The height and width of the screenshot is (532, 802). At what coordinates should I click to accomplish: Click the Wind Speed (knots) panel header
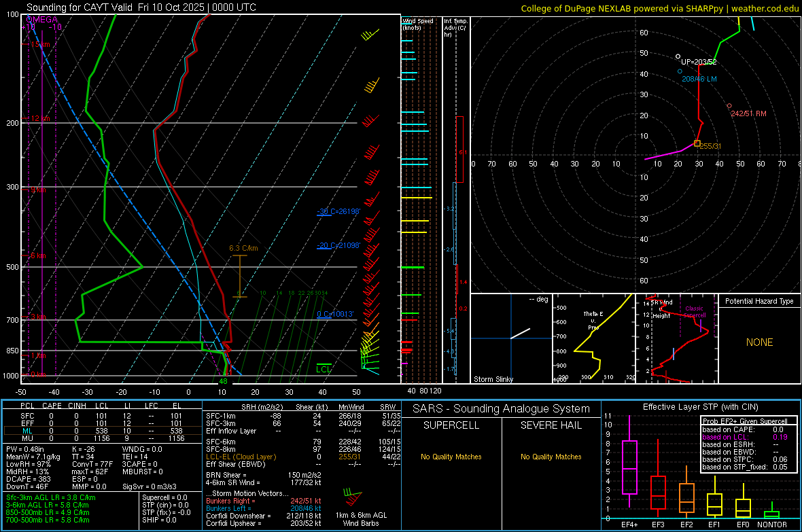(418, 24)
